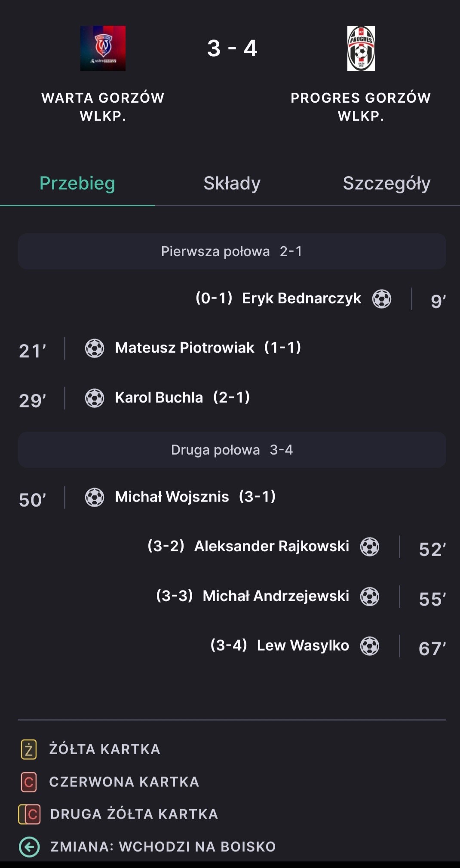460x868 pixels.
Task: Tap the Warta Gorzów Wlkp. team name
Action: tap(103, 107)
